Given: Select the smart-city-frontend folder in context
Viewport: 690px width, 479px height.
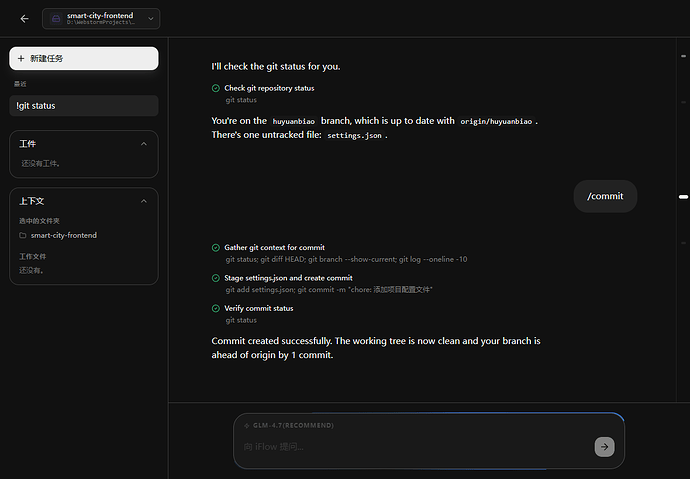Looking at the screenshot, I should coord(63,236).
